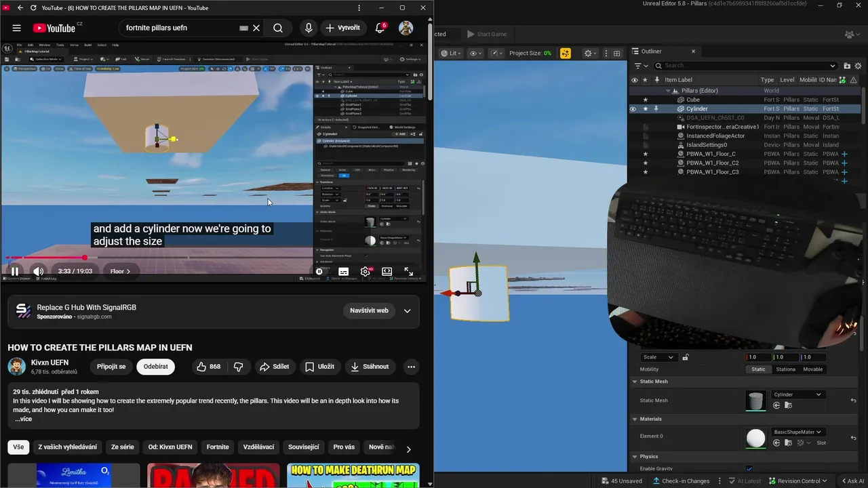Open the YouTube account avatar menu
868x488 pixels.
[406, 28]
